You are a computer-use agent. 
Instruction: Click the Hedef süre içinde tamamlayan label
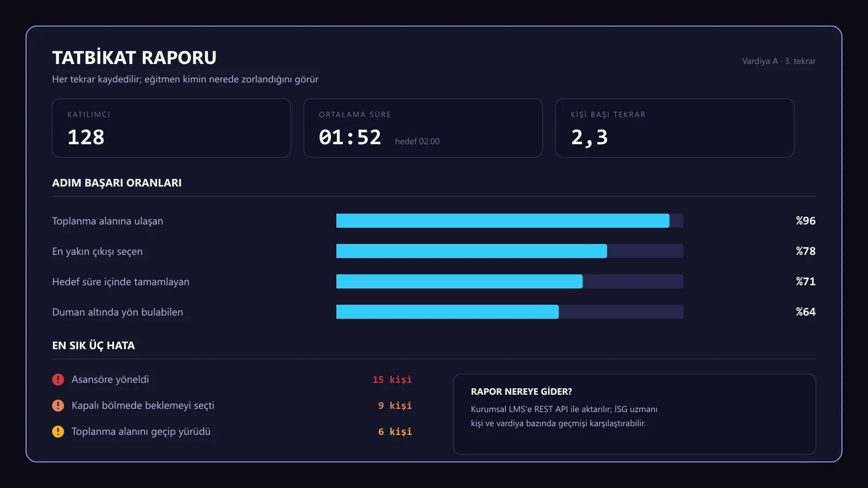(x=120, y=282)
